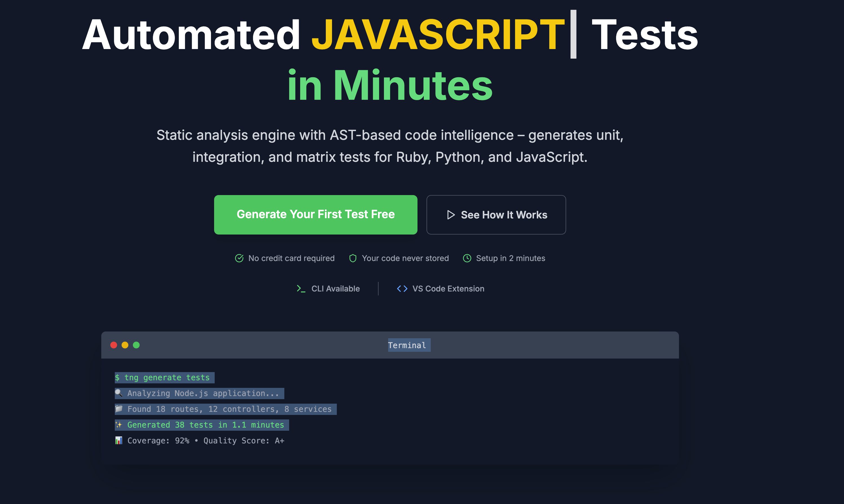Screen dimensions: 844x504
Task: Click the yellow dot in terminal title bar
Action: click(x=125, y=345)
